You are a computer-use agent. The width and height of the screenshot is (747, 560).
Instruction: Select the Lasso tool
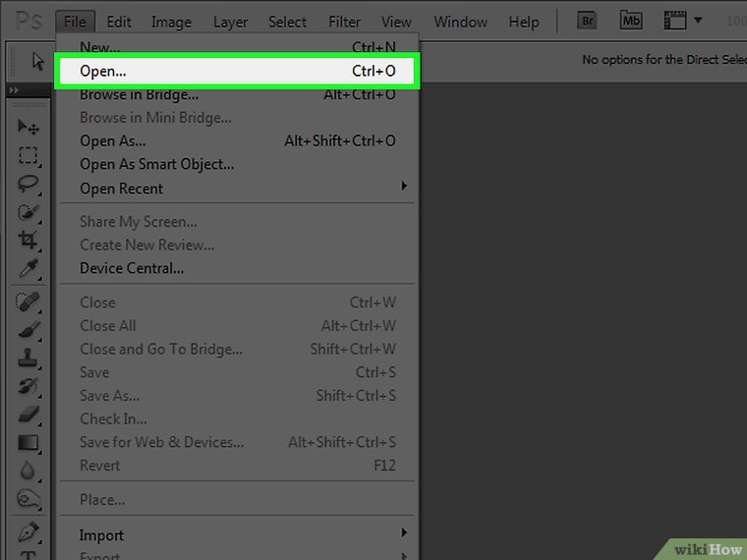[28, 184]
